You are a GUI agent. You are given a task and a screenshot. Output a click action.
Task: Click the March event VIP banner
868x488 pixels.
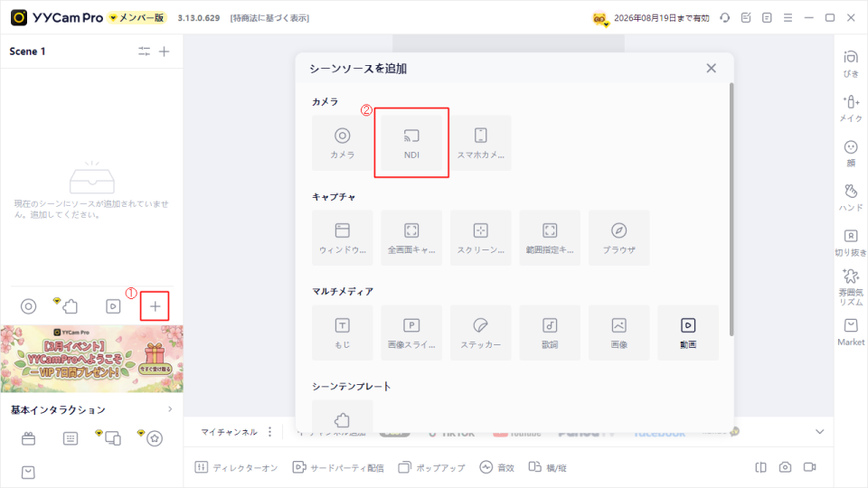tap(91, 359)
